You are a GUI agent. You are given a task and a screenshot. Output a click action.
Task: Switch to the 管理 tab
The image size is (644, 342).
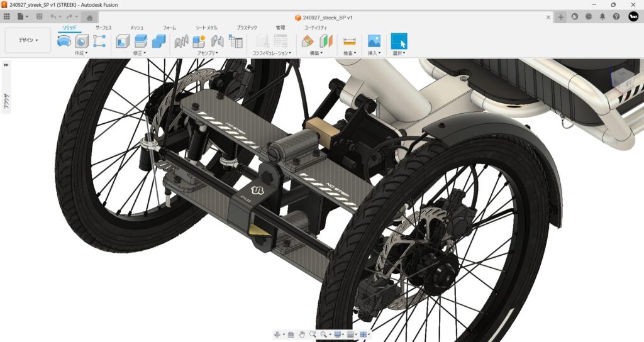coord(280,28)
